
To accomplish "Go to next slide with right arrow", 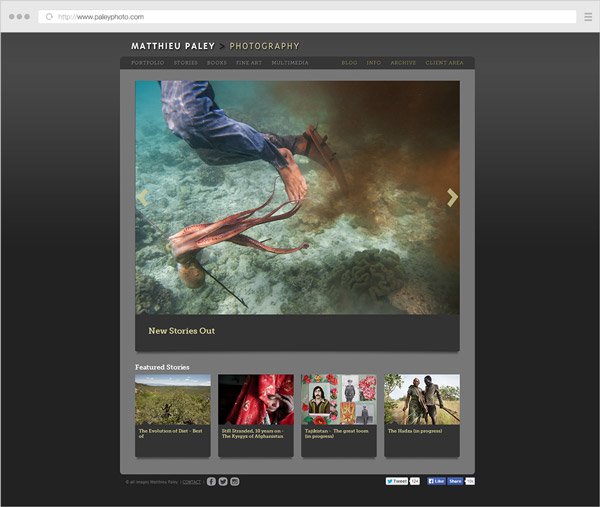I will (452, 198).
